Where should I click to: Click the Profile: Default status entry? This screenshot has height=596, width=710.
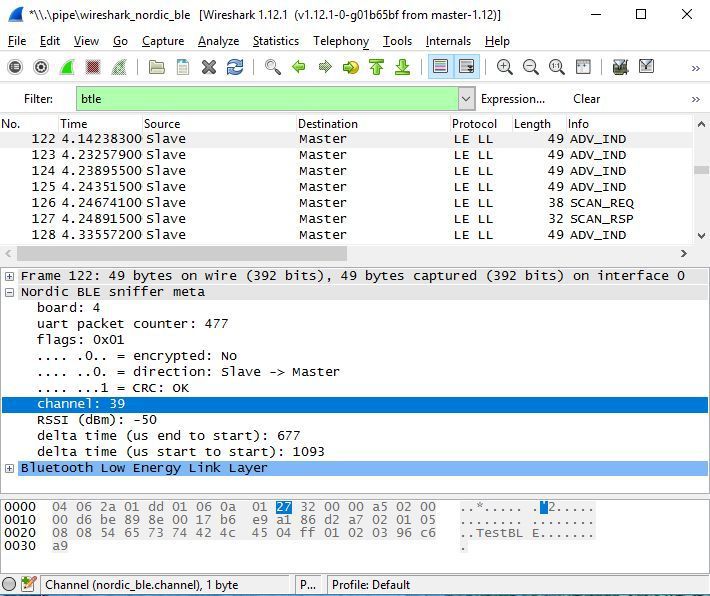(371, 585)
